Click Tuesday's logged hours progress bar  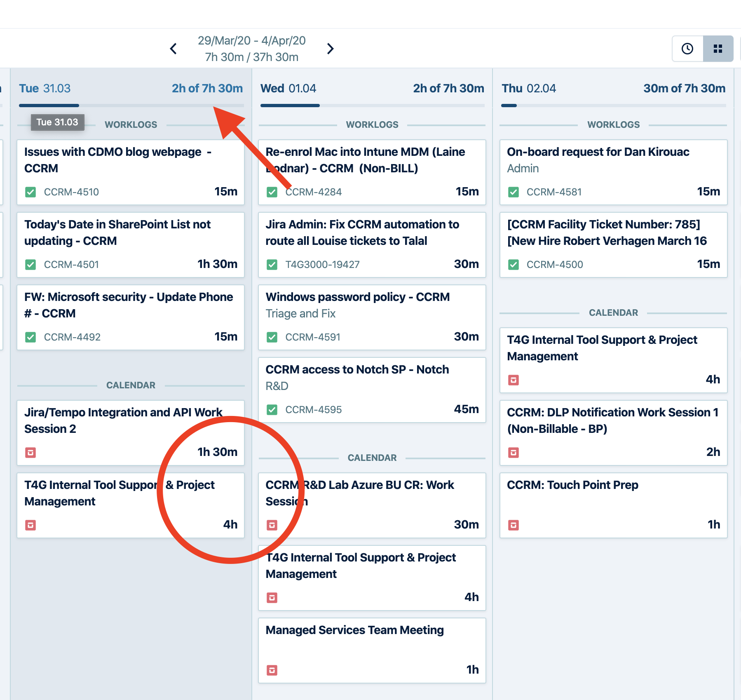coord(131,106)
